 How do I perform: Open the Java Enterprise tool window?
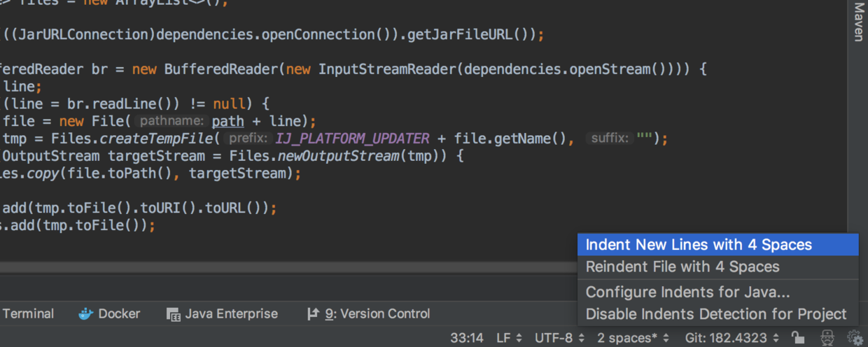pyautogui.click(x=223, y=314)
